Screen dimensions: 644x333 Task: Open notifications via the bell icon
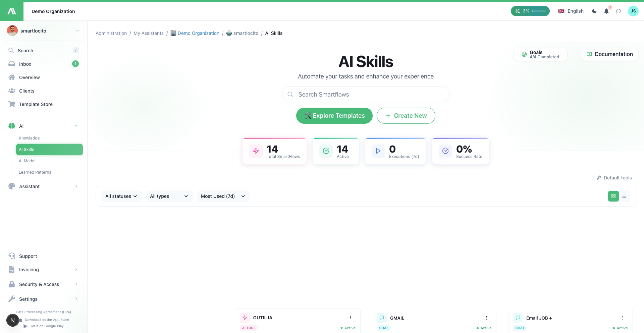click(x=606, y=11)
